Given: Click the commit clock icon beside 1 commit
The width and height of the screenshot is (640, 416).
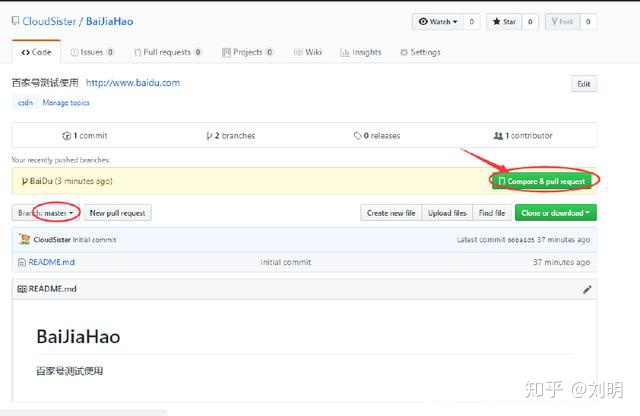Looking at the screenshot, I should (67, 136).
